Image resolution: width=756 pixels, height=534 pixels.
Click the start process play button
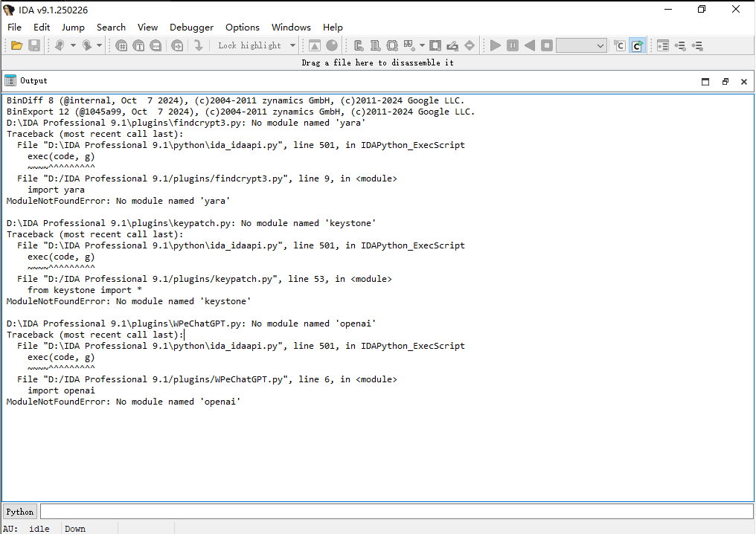click(x=496, y=45)
